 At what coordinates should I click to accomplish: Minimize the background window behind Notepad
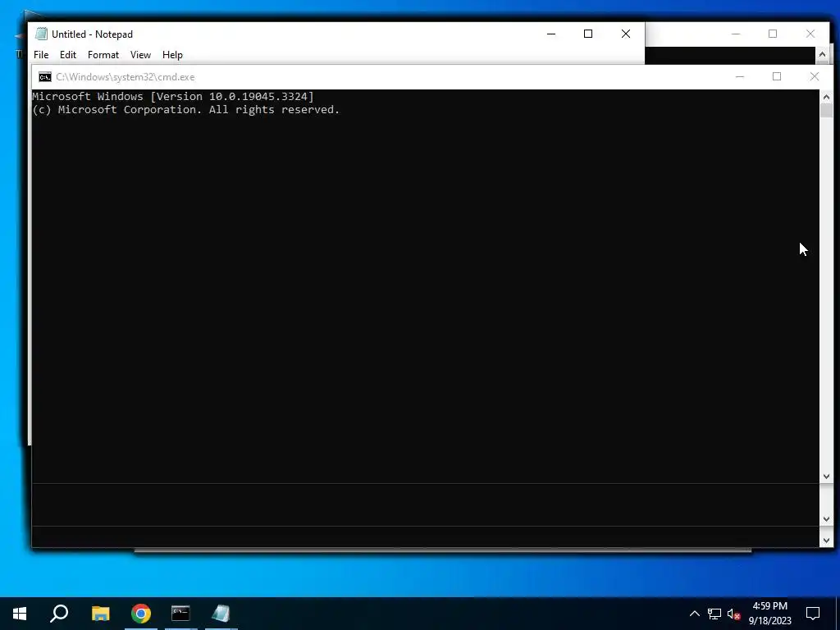tap(736, 34)
